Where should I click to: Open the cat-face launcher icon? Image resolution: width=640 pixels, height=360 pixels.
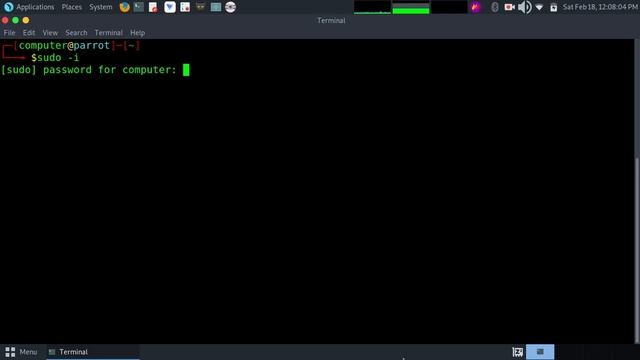200,7
